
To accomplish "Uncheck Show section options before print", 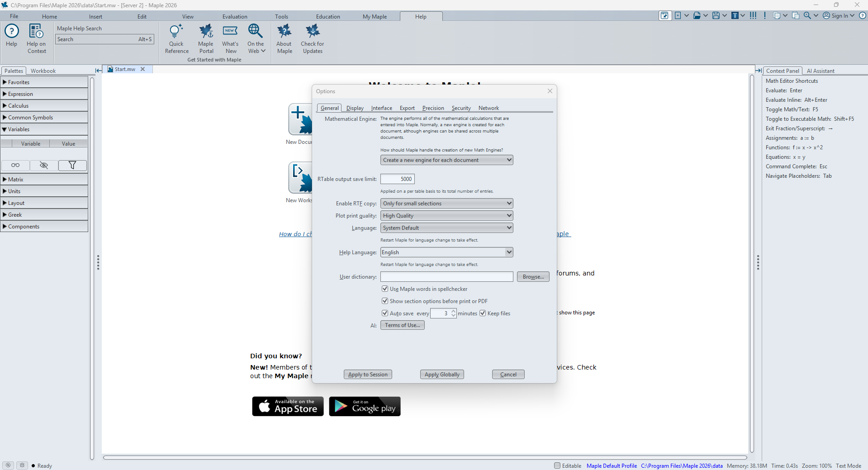I will coord(385,301).
